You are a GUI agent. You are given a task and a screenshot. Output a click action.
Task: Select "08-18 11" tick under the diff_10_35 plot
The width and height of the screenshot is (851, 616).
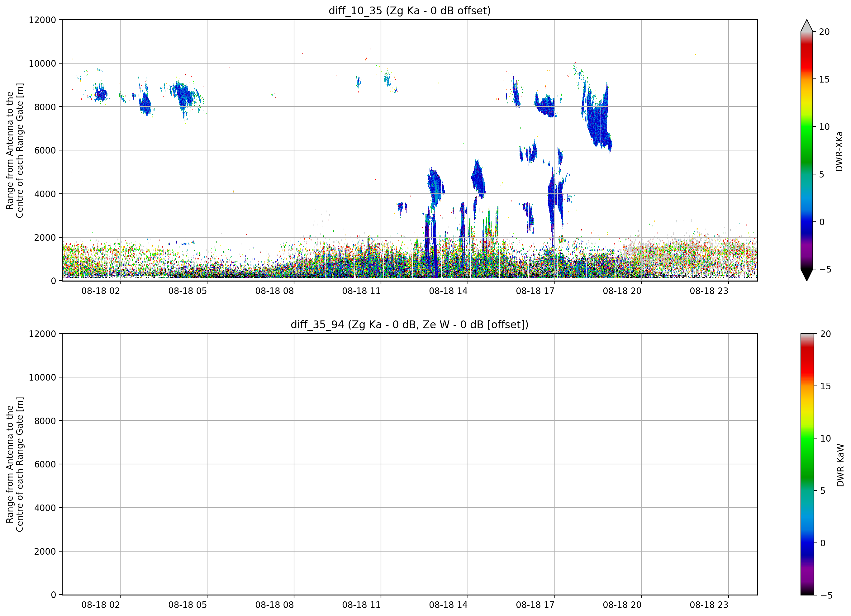pyautogui.click(x=361, y=291)
